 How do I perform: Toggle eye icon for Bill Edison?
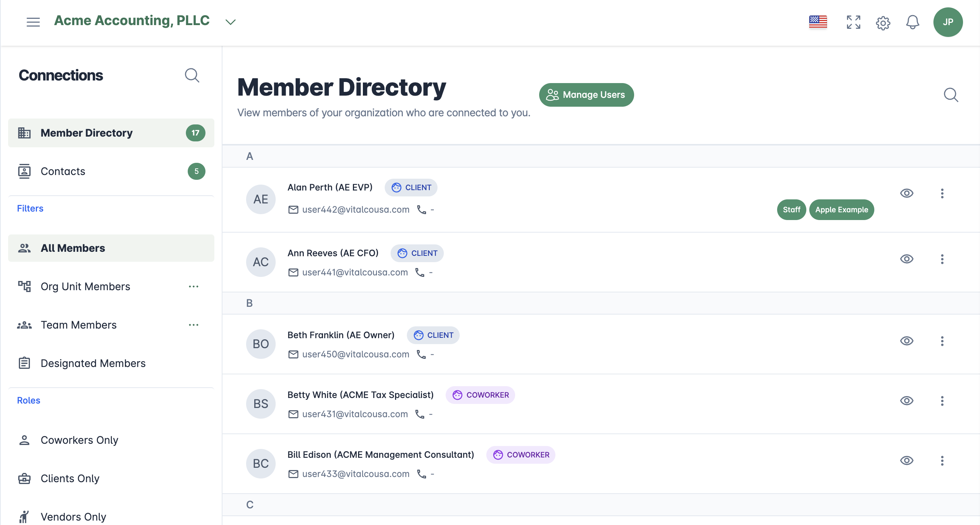point(906,460)
